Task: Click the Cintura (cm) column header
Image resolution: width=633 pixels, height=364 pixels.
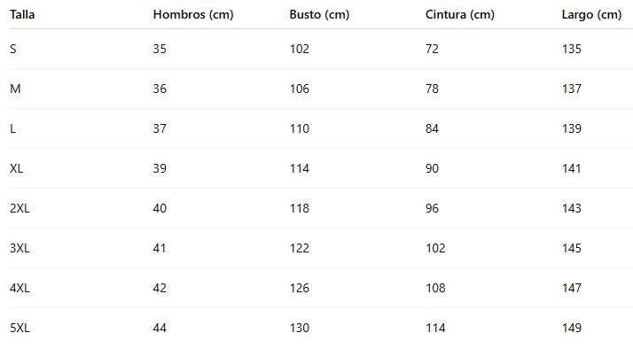Action: (460, 15)
